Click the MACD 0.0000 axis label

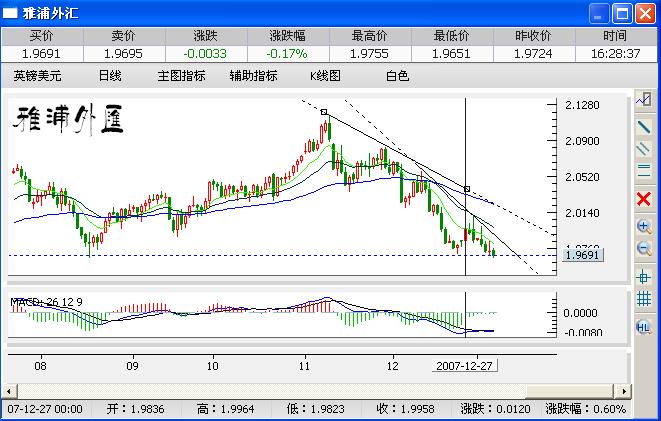(580, 313)
